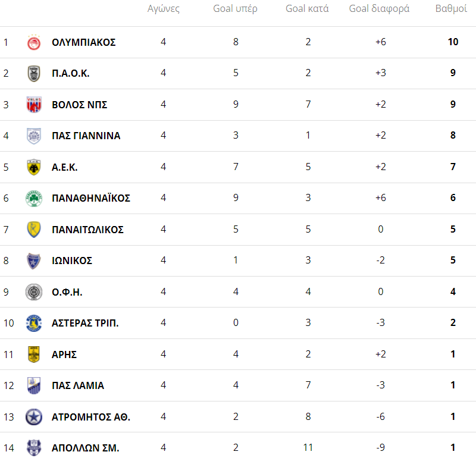The height and width of the screenshot is (458, 476).
Task: Select the Atromitos star logo
Action: [34, 417]
